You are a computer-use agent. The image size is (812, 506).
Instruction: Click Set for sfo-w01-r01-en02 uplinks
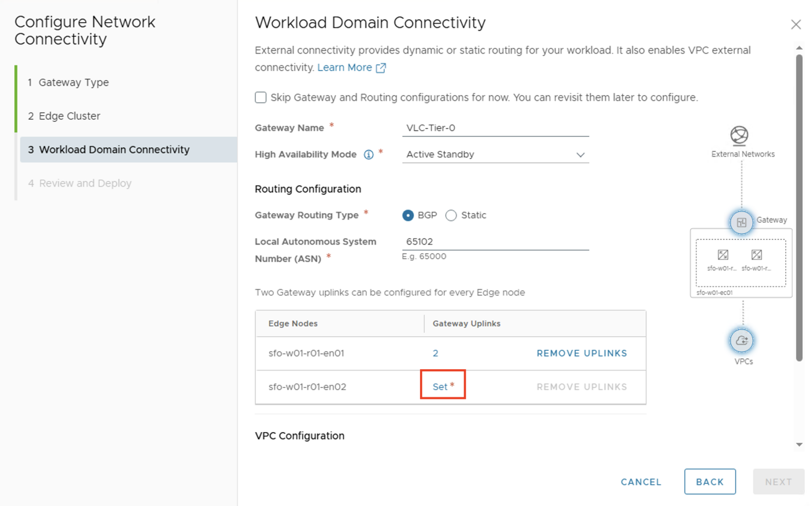point(439,386)
